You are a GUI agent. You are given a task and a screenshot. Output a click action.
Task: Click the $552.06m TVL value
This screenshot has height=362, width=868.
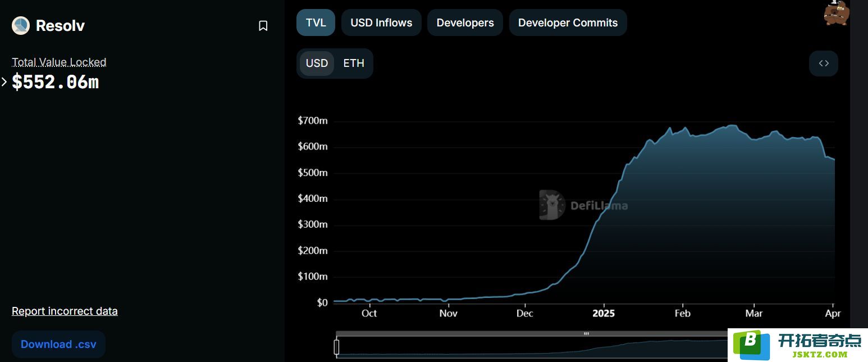(55, 82)
